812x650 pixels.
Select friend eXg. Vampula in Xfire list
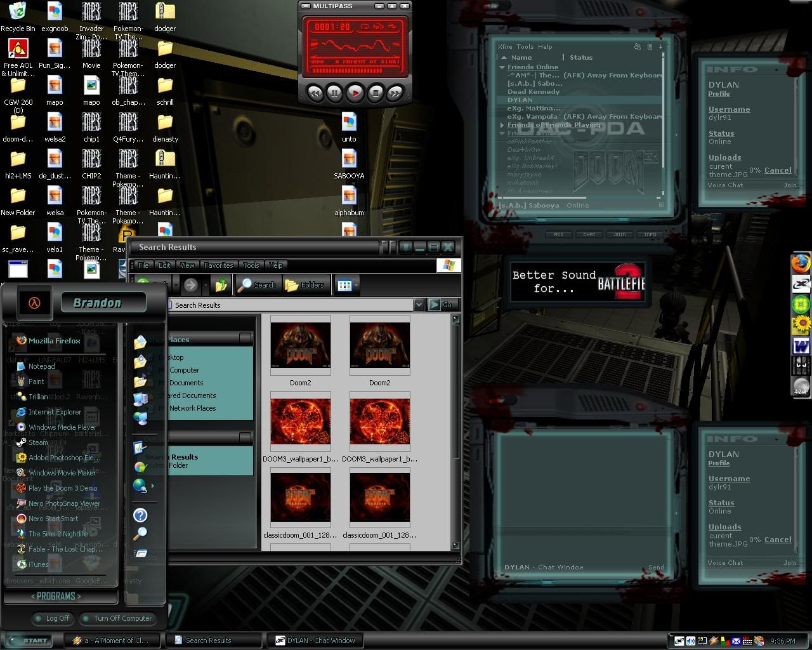pos(532,116)
